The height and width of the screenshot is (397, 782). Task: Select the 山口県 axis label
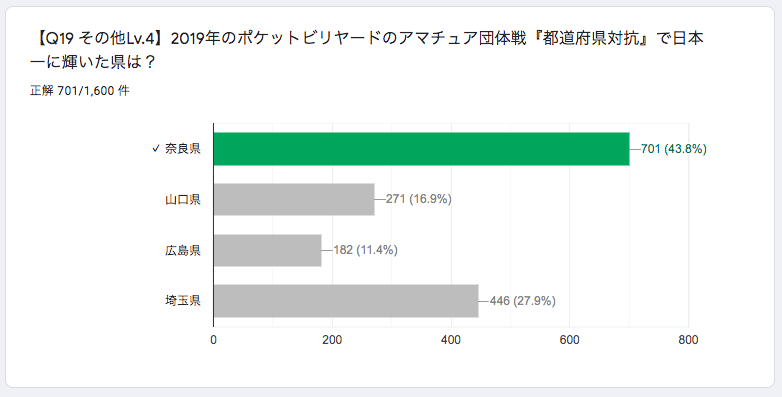(183, 199)
